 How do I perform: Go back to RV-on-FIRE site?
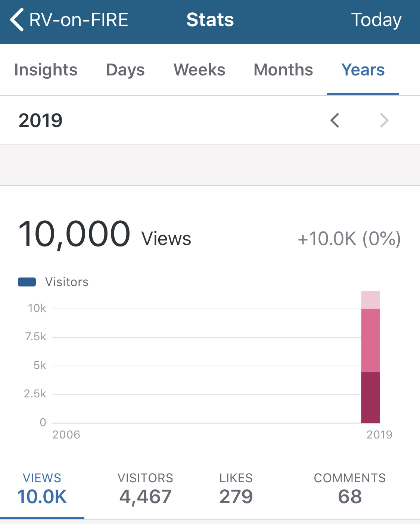click(78, 20)
